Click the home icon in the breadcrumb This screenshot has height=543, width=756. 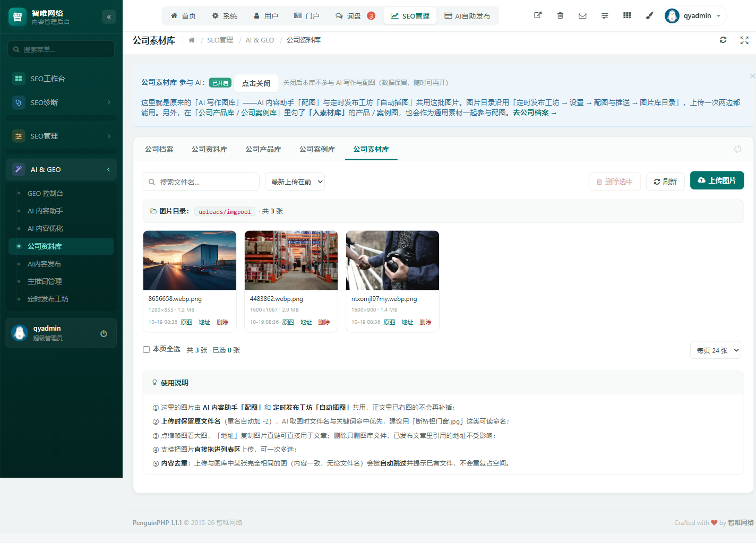pos(192,40)
